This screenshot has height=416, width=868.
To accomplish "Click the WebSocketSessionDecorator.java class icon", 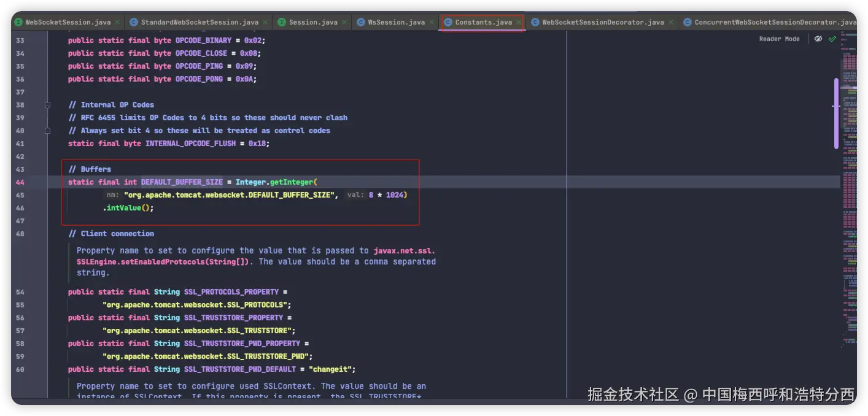I will pos(535,22).
